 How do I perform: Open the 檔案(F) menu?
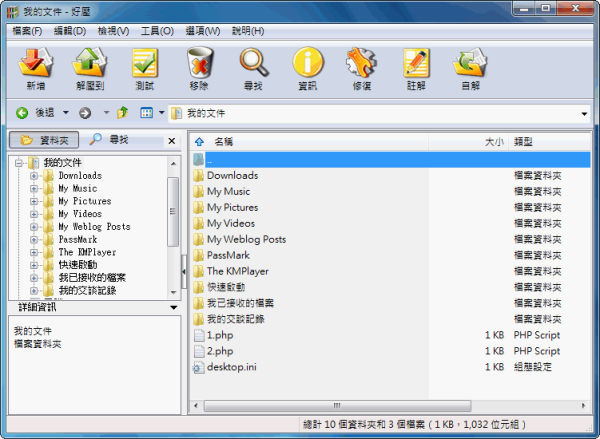click(x=27, y=31)
